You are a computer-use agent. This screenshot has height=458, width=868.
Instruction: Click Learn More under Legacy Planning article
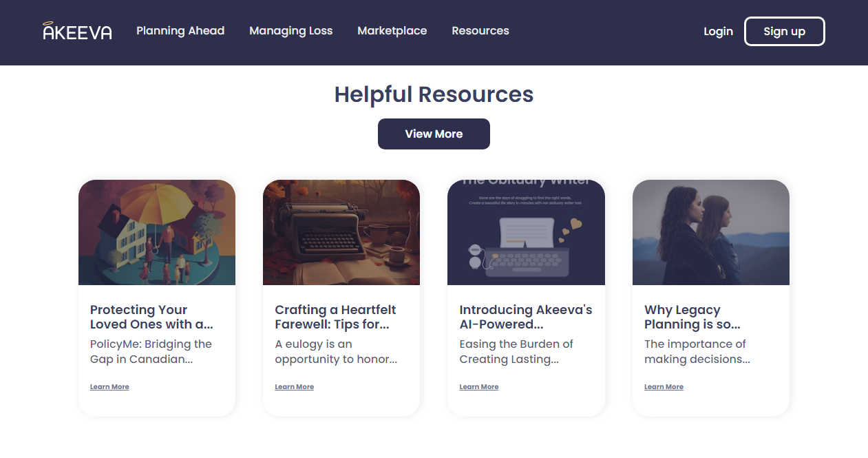tap(664, 387)
